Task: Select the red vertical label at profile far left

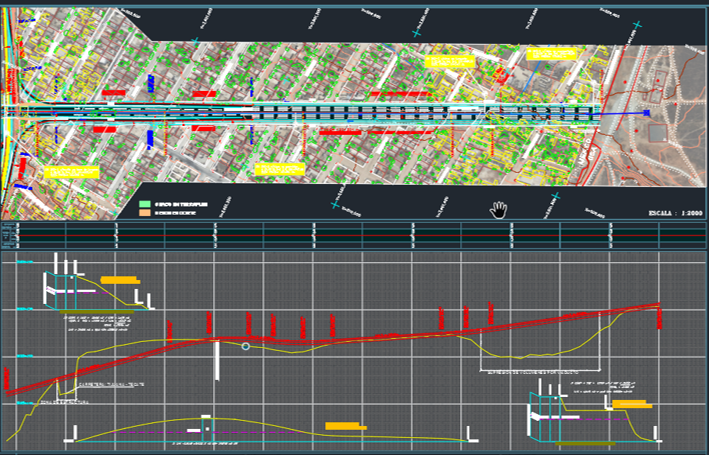Action: tap(8, 379)
